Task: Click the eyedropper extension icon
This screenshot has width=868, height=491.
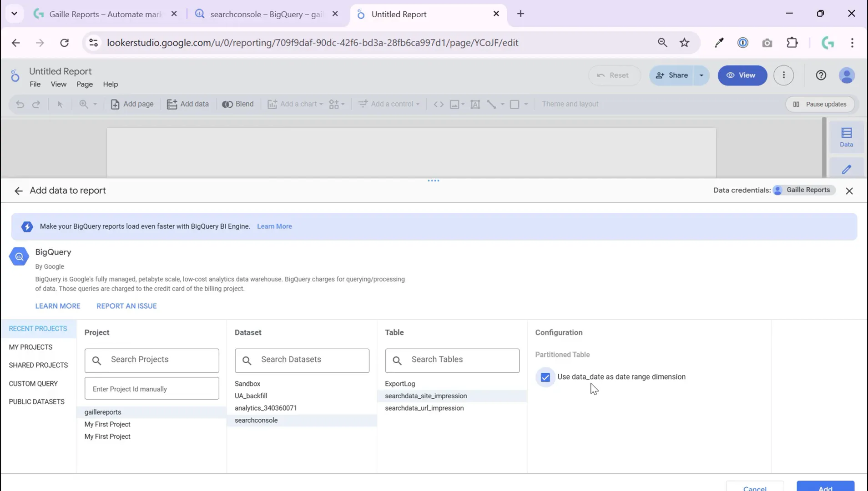Action: [719, 43]
